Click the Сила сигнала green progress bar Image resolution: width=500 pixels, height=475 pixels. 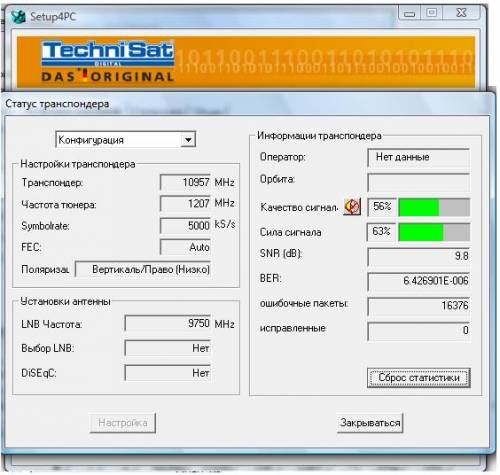click(x=434, y=232)
